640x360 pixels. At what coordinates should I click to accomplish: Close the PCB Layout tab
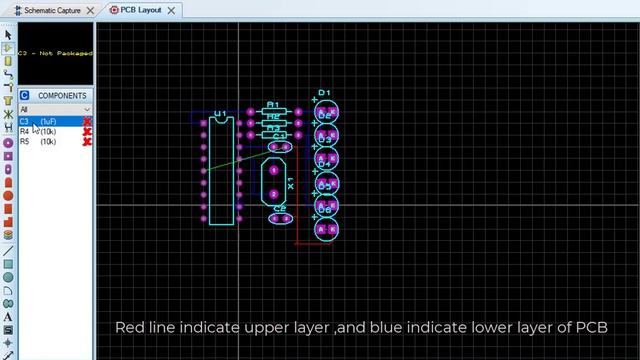click(171, 11)
